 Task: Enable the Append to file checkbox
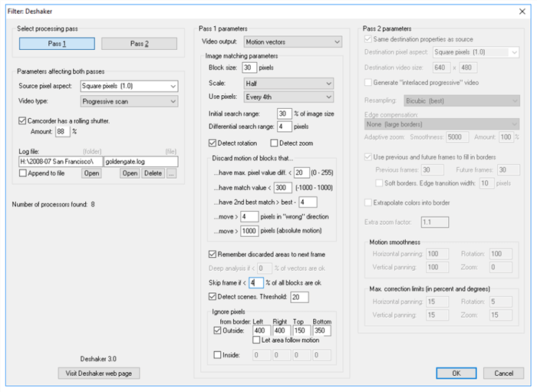(22, 173)
